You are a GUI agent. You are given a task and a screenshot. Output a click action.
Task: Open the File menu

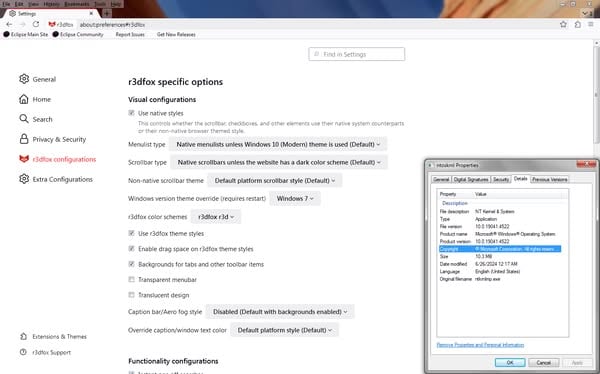pos(7,4)
